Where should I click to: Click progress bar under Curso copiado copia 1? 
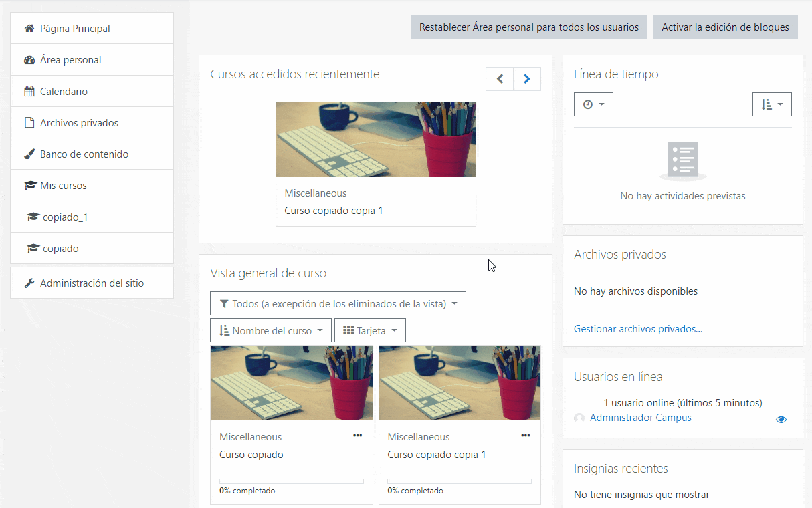point(459,481)
